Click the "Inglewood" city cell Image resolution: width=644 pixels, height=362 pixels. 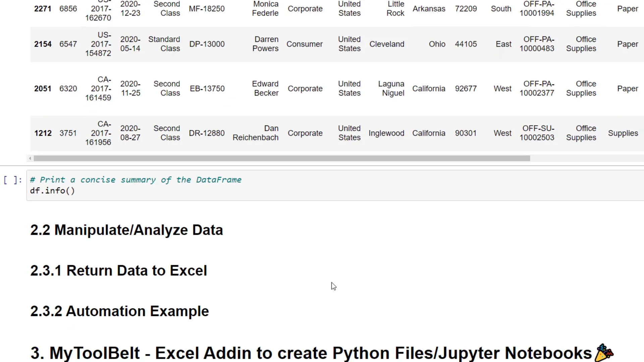(386, 133)
